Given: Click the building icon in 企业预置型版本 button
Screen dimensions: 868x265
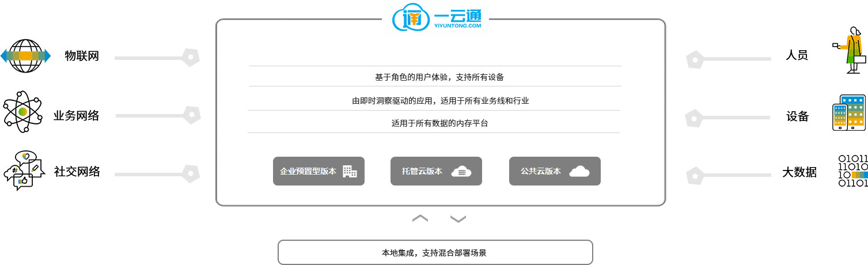Looking at the screenshot, I should (x=350, y=171).
